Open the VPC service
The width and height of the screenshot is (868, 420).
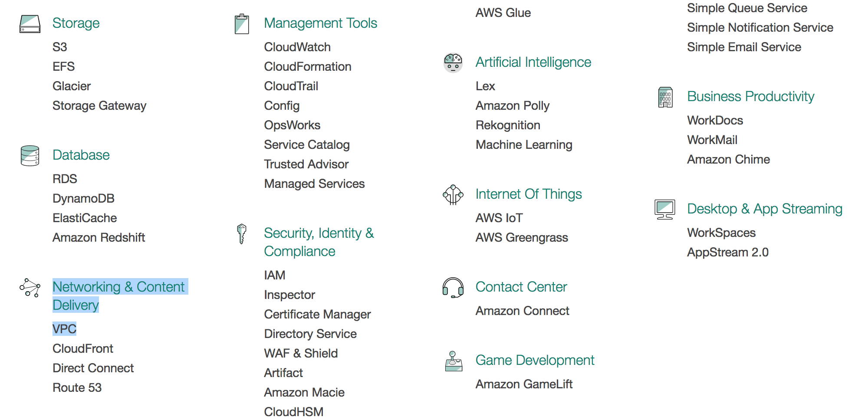[64, 329]
